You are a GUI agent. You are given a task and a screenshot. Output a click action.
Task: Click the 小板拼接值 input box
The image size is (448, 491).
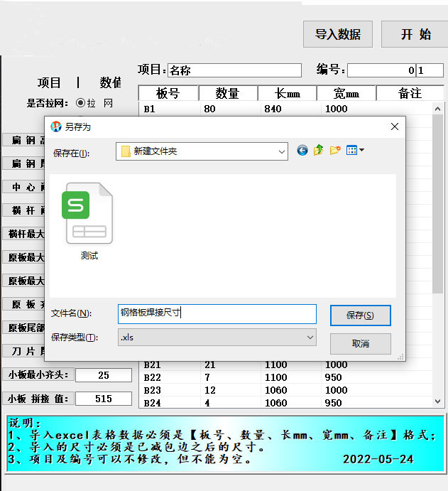104,399
